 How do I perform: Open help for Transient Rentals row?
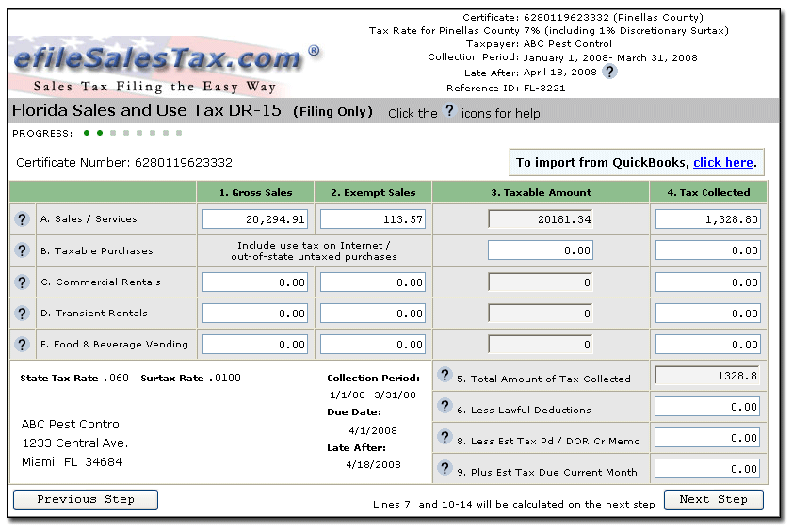click(x=22, y=314)
